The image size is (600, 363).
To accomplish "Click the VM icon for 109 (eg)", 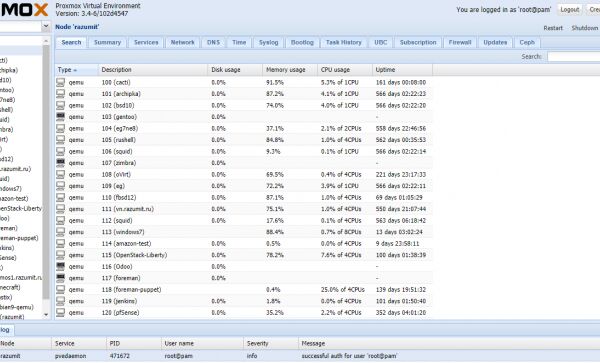I will point(60,186).
